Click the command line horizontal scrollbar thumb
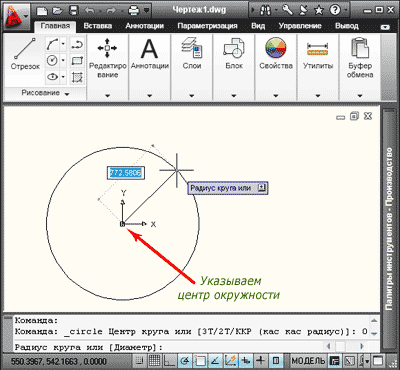 [340, 346]
